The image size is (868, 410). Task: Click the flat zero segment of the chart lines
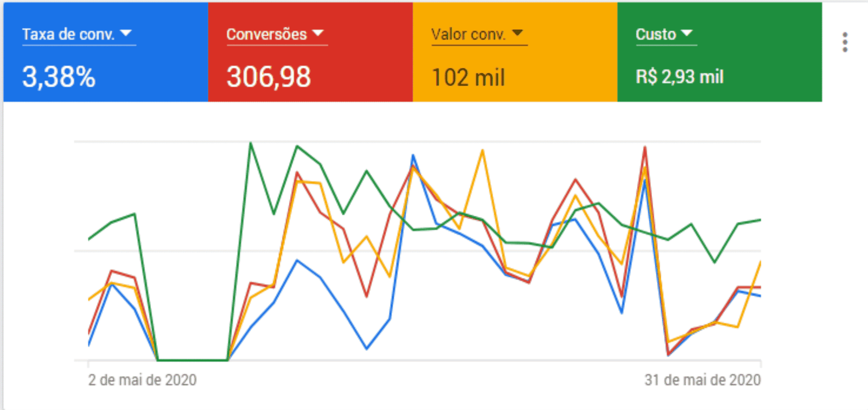(x=193, y=360)
